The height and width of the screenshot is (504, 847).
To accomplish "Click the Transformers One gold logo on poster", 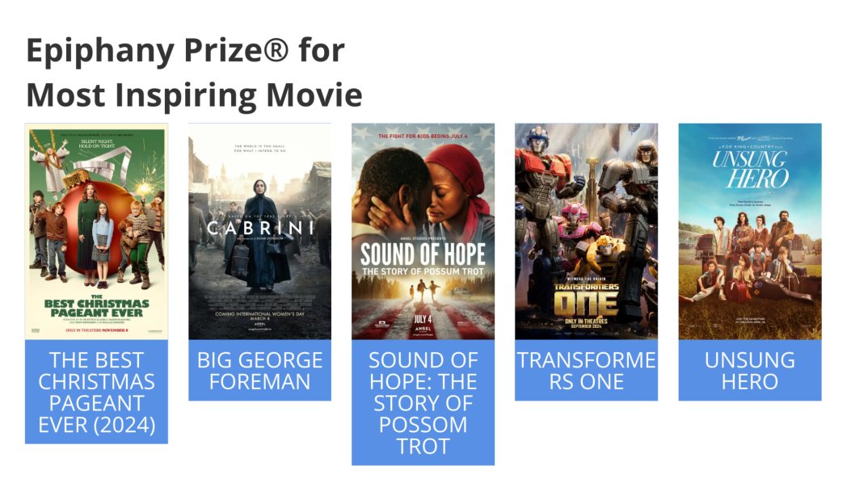I will 586,300.
